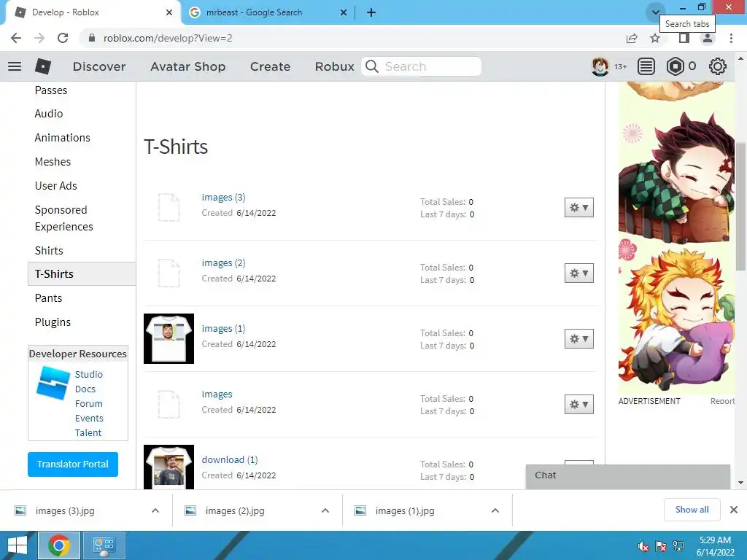747x560 pixels.
Task: Close the mrbeast Google Search tab
Action: click(x=344, y=12)
